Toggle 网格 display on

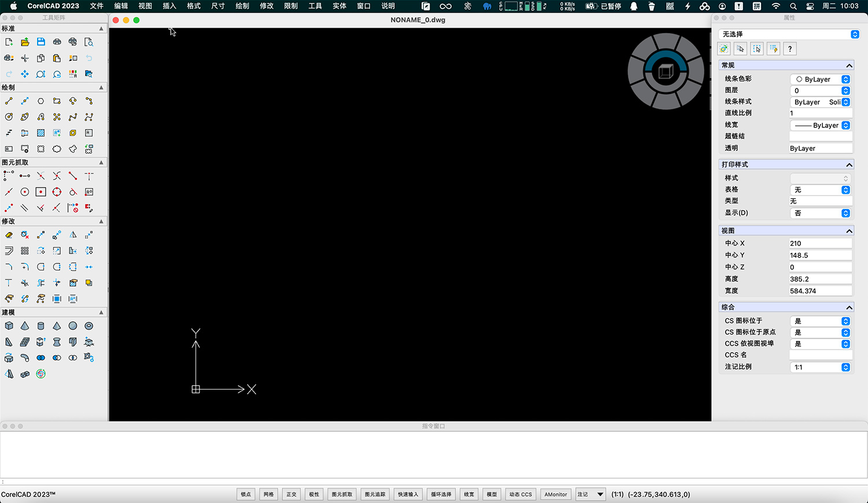click(x=268, y=494)
